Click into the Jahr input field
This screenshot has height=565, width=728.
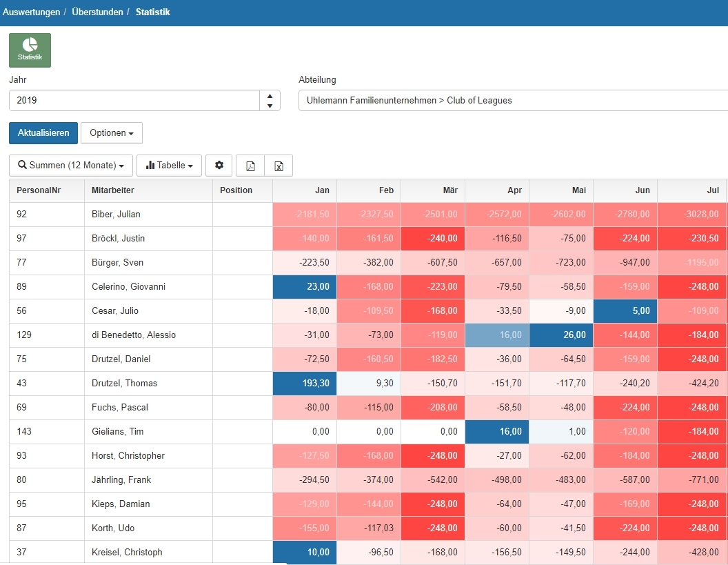point(134,101)
